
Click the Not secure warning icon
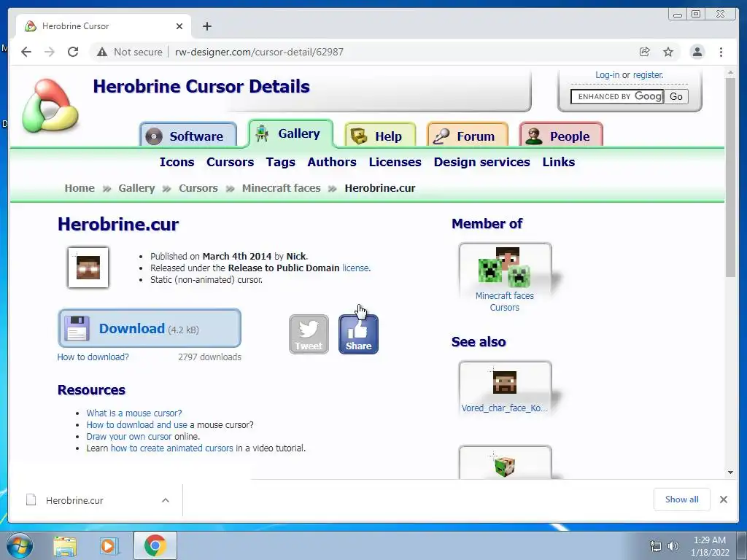tap(102, 52)
